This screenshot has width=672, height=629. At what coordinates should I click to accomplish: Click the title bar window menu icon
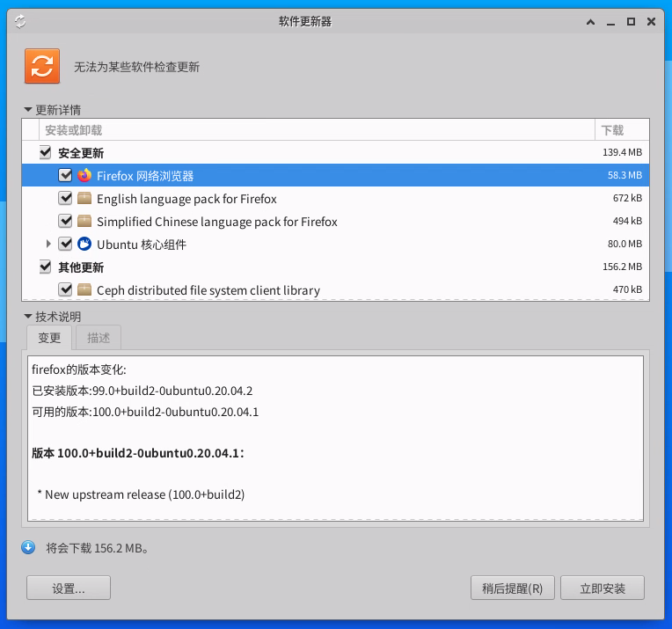(20, 21)
